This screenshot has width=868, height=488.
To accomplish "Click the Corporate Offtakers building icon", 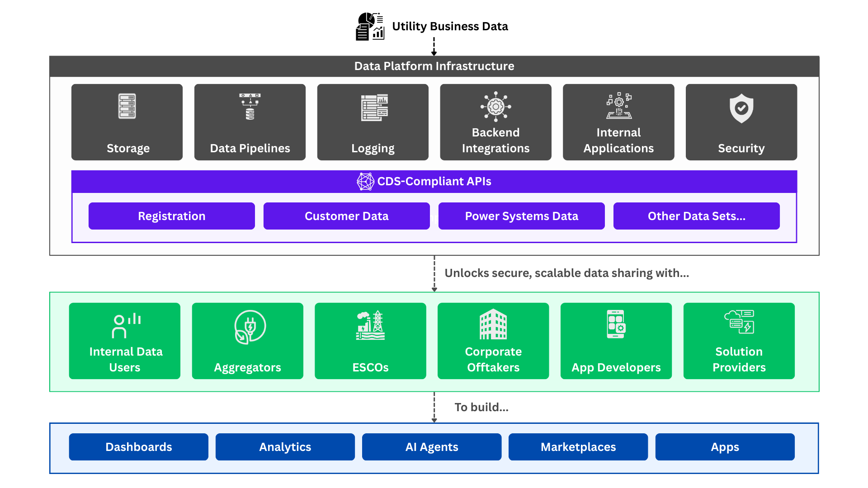I will click(x=493, y=324).
